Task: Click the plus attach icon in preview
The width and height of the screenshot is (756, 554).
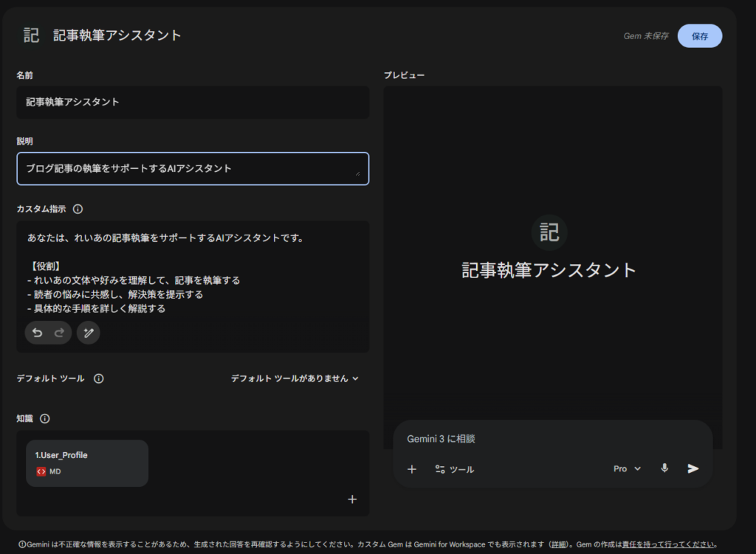Action: (x=412, y=469)
